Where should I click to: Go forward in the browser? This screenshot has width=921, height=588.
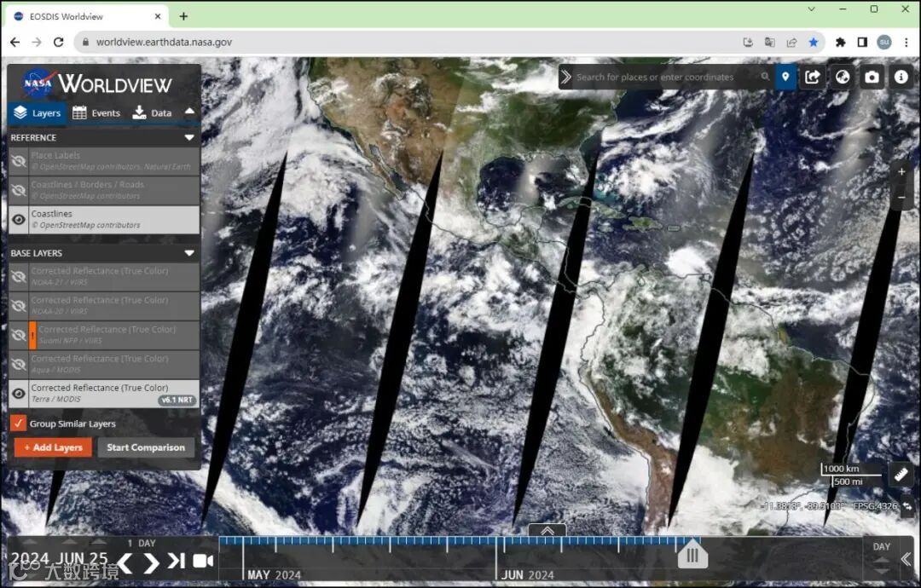click(x=37, y=43)
